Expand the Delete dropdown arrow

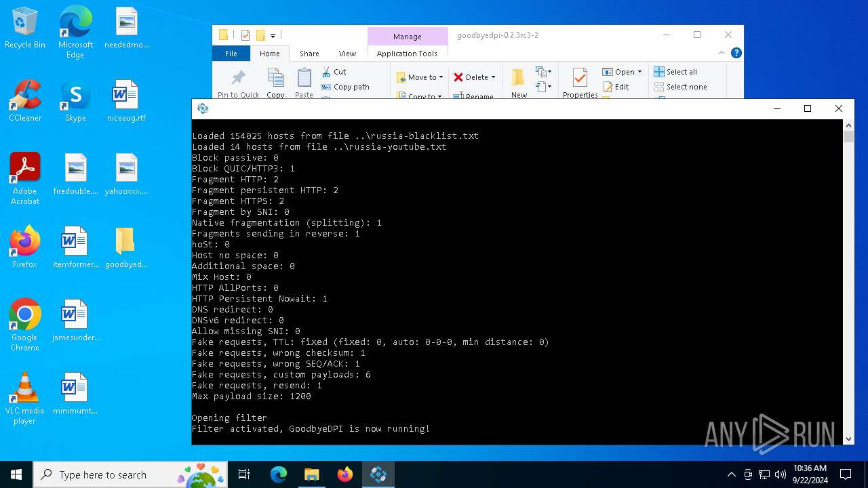pos(493,77)
